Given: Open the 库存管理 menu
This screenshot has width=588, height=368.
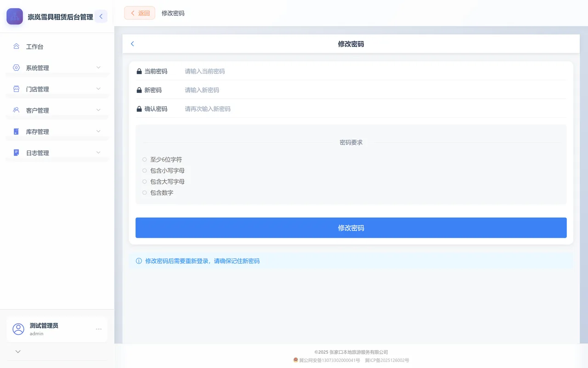Looking at the screenshot, I should [x=57, y=132].
